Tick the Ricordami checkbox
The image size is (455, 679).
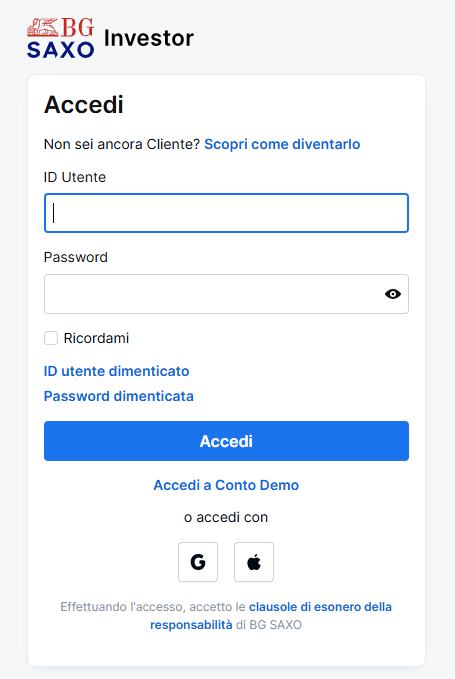click(x=51, y=338)
